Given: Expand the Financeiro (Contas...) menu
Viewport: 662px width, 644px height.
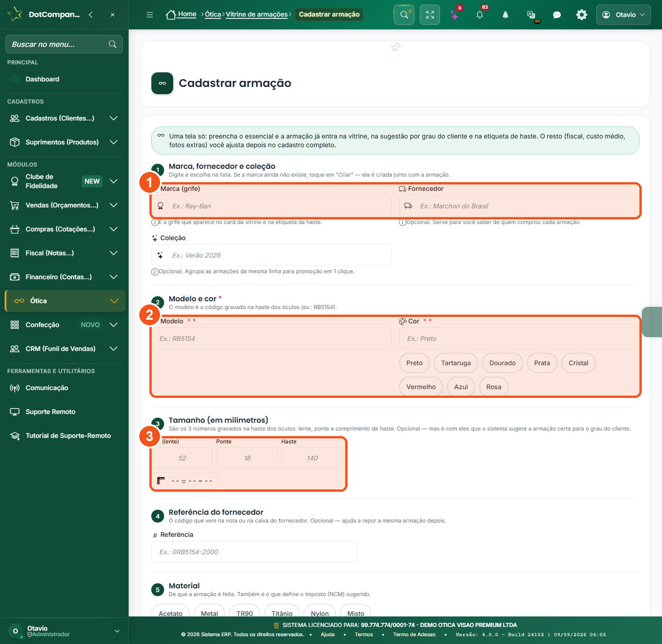Looking at the screenshot, I should point(64,277).
